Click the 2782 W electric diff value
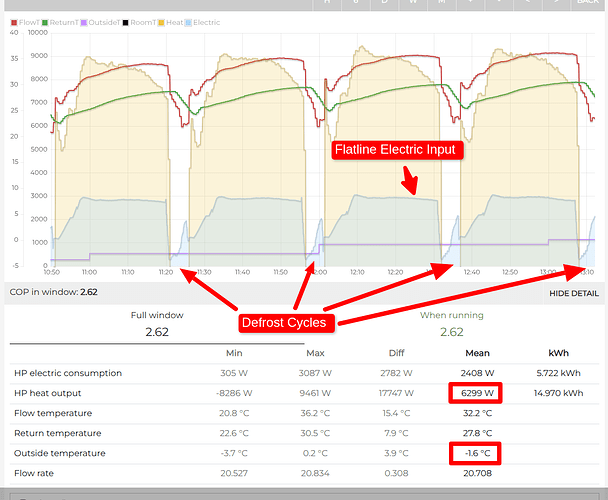This screenshot has width=608, height=500. pyautogui.click(x=396, y=373)
